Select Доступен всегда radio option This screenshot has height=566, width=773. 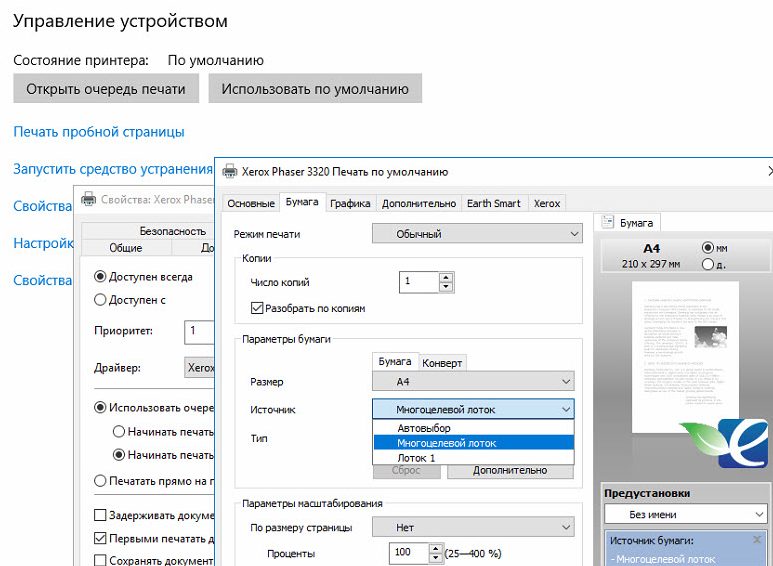[100, 277]
